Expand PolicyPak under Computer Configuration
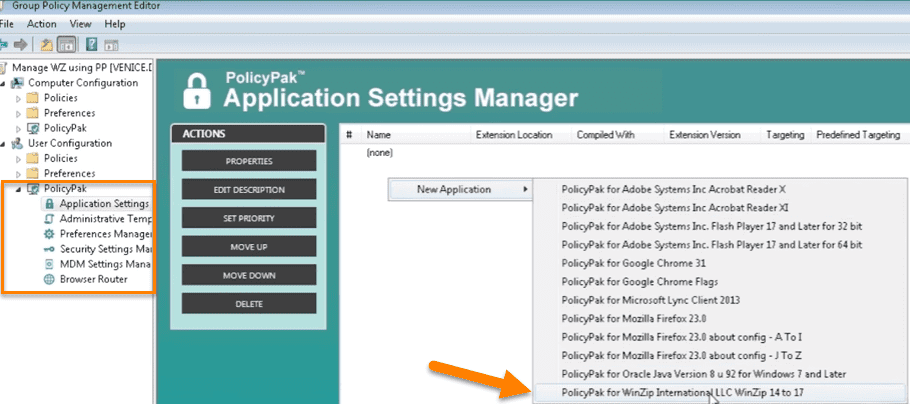Viewport: 910px width, 404px height. coord(19,129)
